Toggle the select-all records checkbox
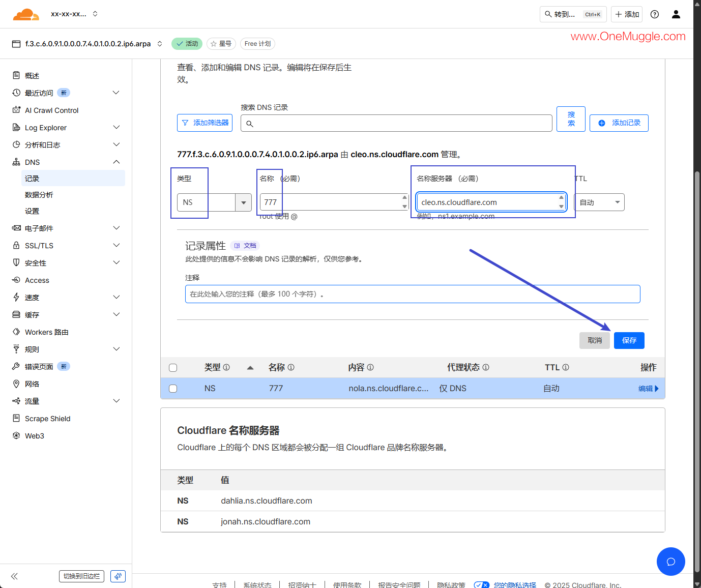Image resolution: width=701 pixels, height=588 pixels. pos(173,368)
